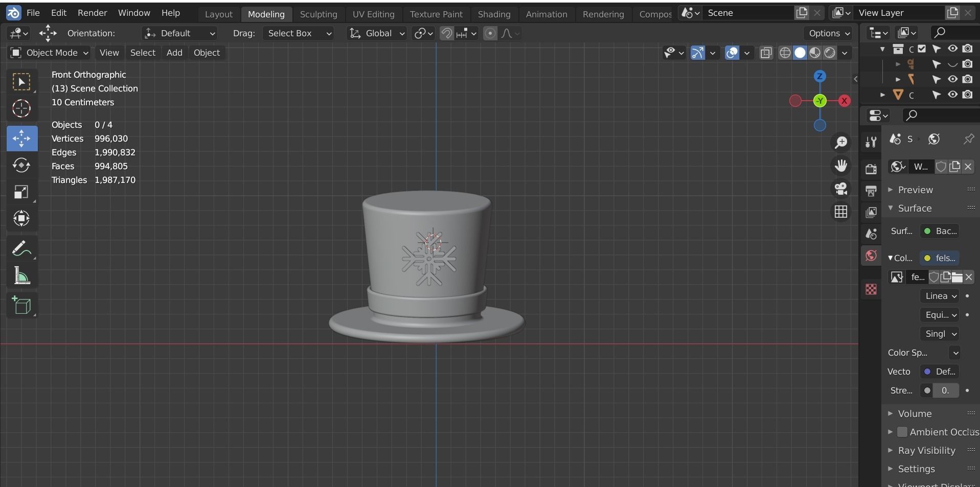Open the Output properties tab

pos(871,191)
